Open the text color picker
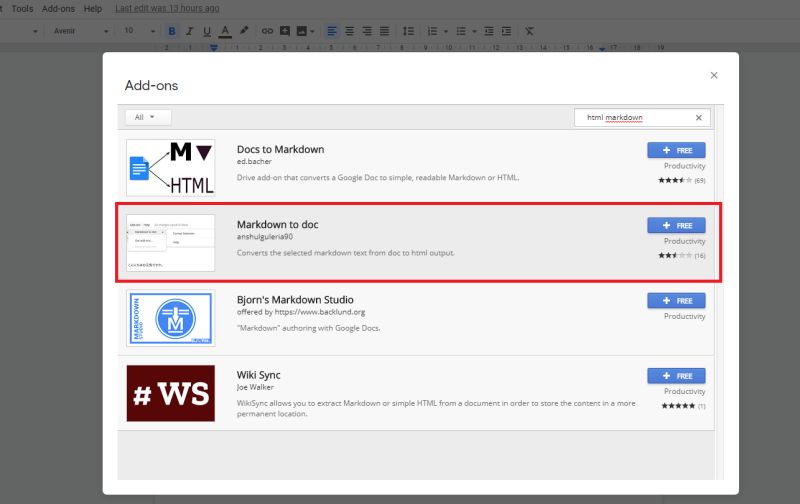The height and width of the screenshot is (504, 800). coord(225,31)
